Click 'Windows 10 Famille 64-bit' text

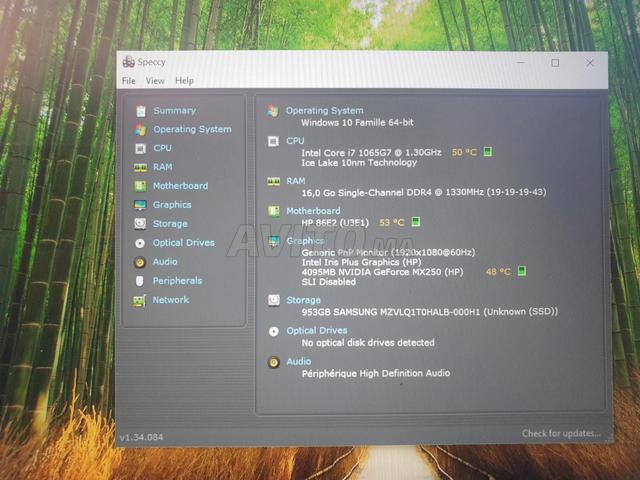click(x=357, y=122)
